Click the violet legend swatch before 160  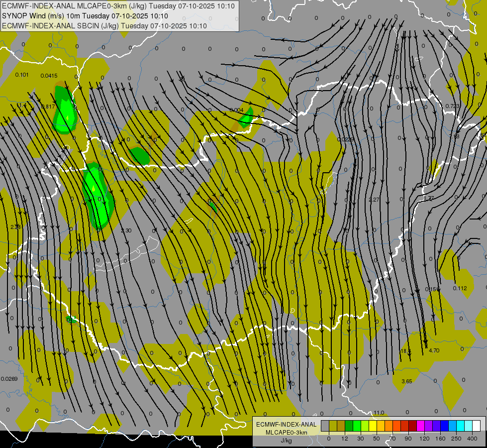437,426
